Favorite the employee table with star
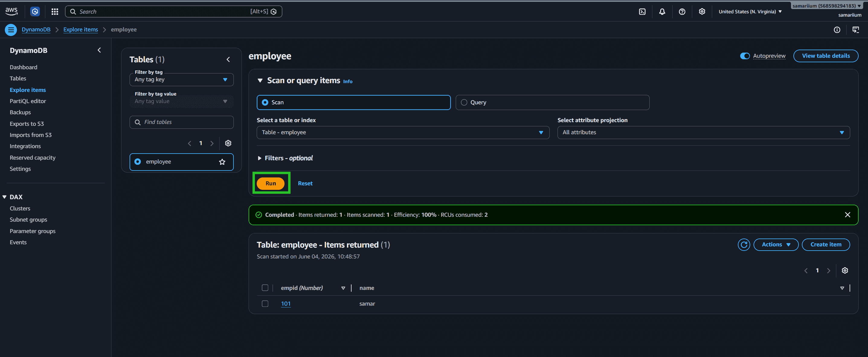Viewport: 868px width, 357px height. (222, 162)
